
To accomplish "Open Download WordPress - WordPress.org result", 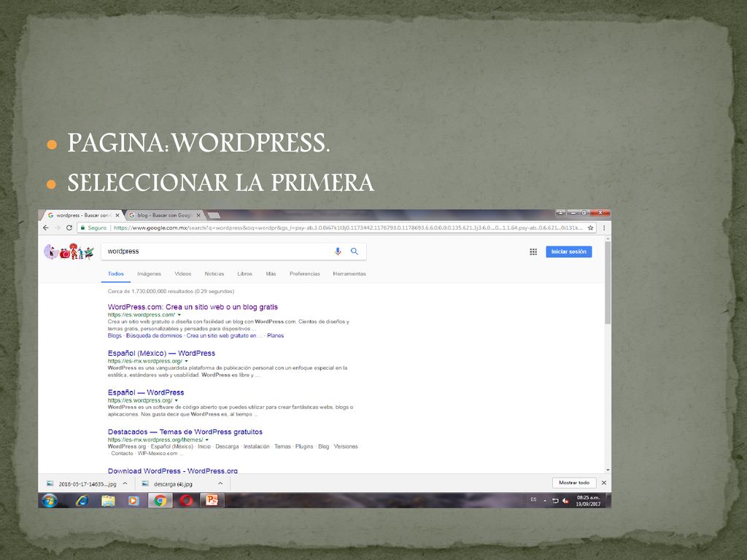I will point(172,470).
